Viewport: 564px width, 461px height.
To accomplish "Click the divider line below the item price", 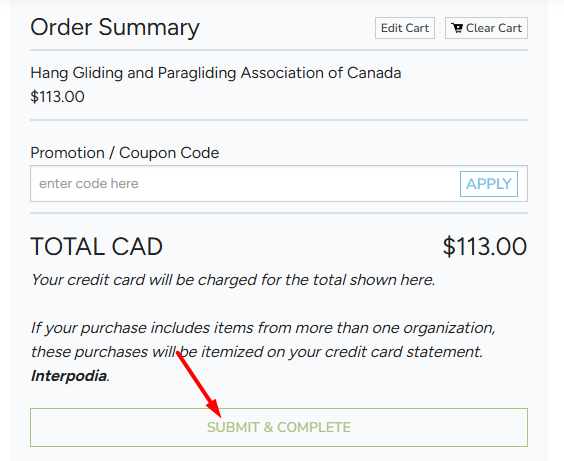I will pos(279,120).
